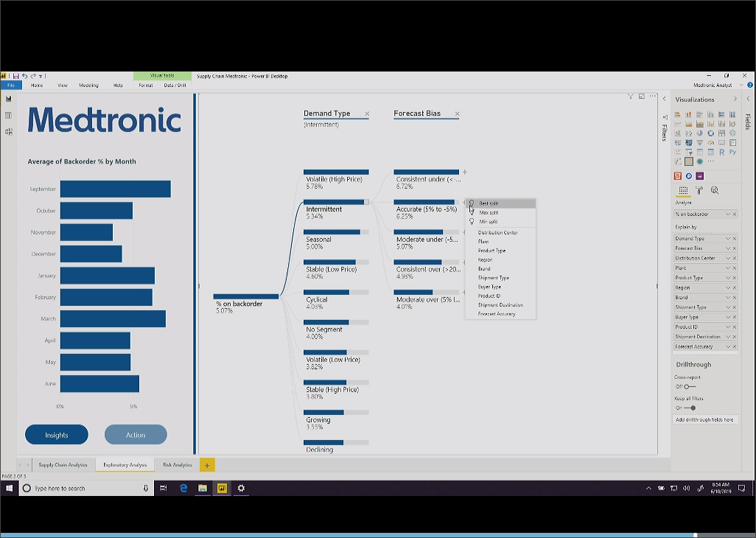Open more visuals ellipsis in Visualizations
Screen dimensions: 756x538
click(x=710, y=161)
